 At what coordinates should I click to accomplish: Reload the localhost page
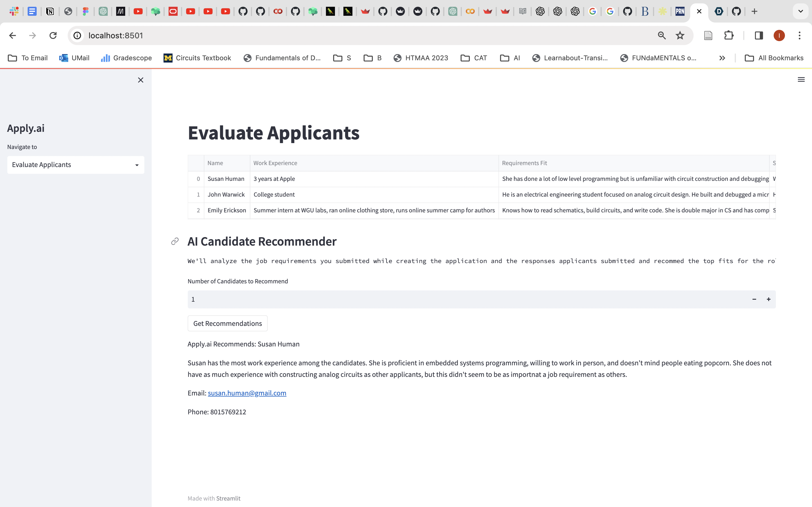pos(53,35)
